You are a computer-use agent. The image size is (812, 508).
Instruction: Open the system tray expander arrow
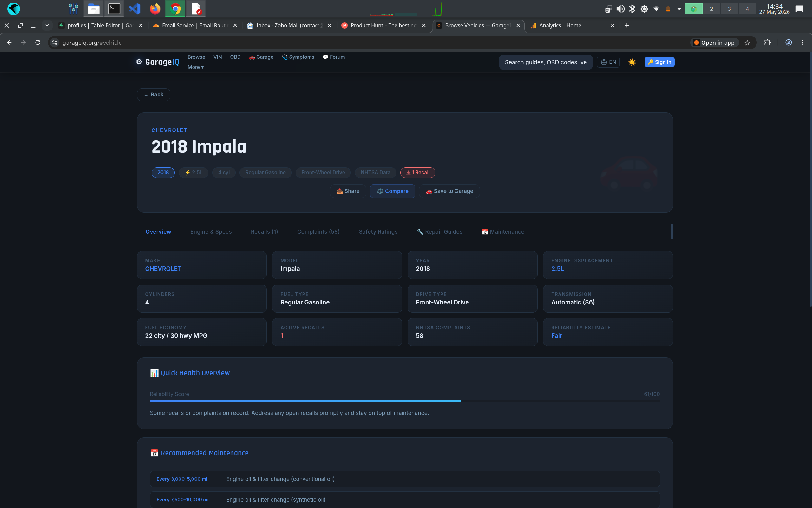(x=679, y=9)
